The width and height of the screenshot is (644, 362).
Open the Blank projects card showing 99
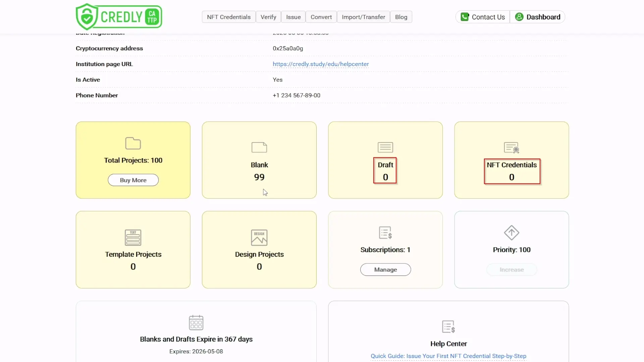coord(259,160)
